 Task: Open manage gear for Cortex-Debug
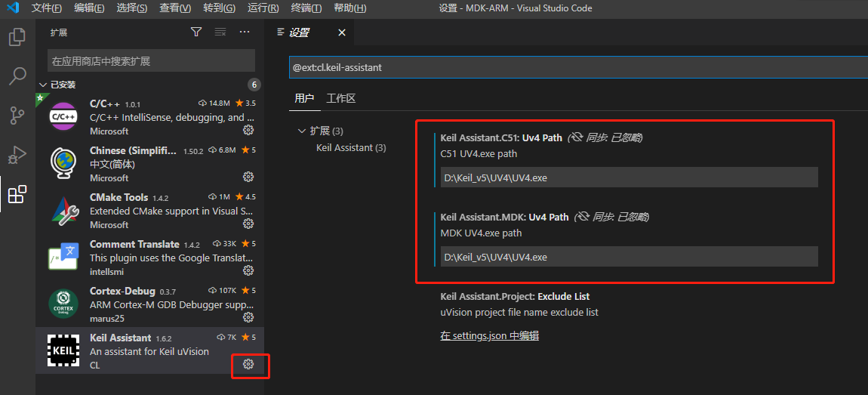click(248, 317)
